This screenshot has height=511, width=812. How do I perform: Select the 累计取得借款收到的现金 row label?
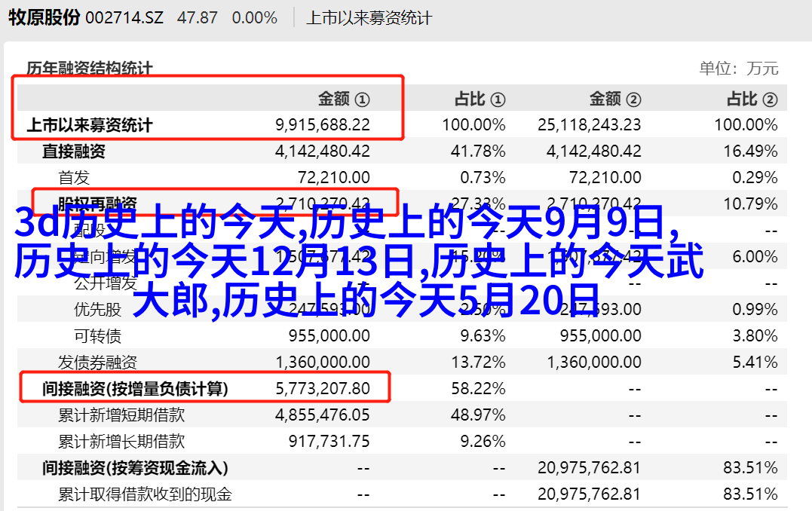coord(145,494)
